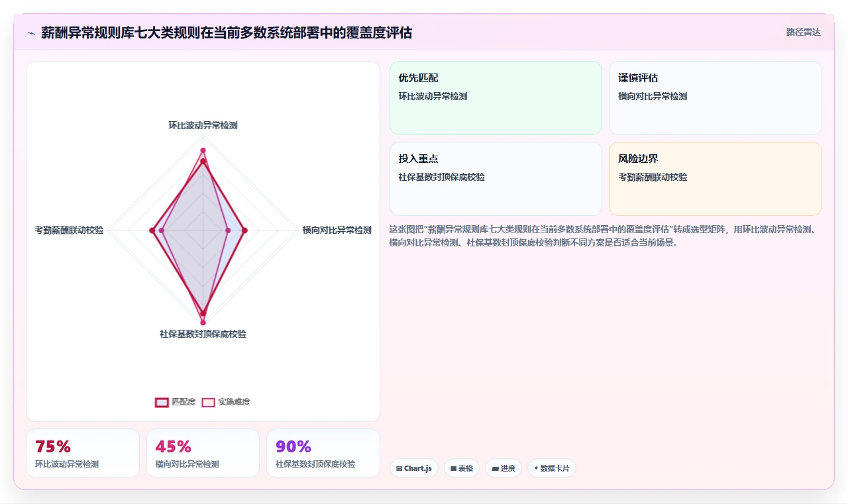
Task: Click 横向对比异常检测 text in 谨慎评估 card
Action: (x=653, y=97)
